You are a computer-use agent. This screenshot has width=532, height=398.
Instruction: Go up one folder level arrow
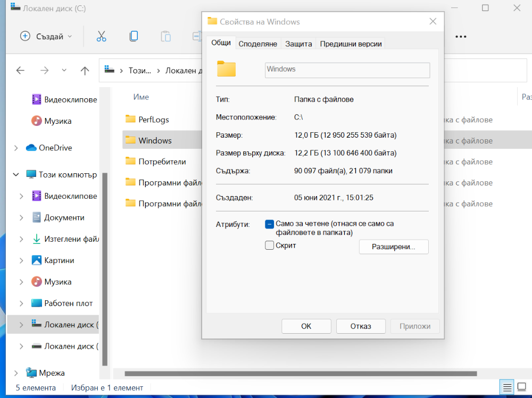pos(85,71)
